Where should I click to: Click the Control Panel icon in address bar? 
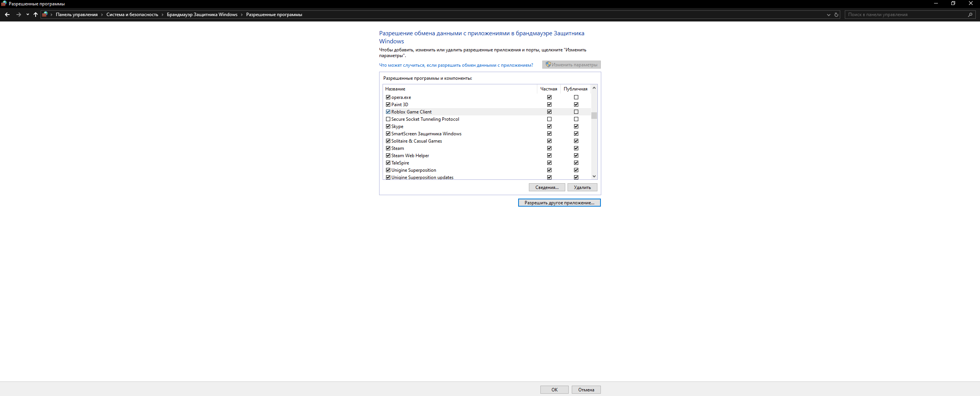(x=45, y=15)
